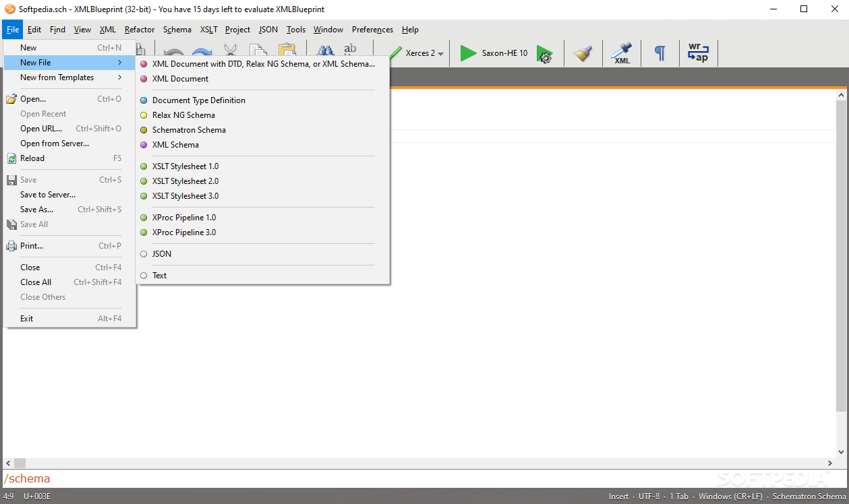Image resolution: width=849 pixels, height=504 pixels.
Task: Click the white circle beside JSON
Action: [144, 254]
